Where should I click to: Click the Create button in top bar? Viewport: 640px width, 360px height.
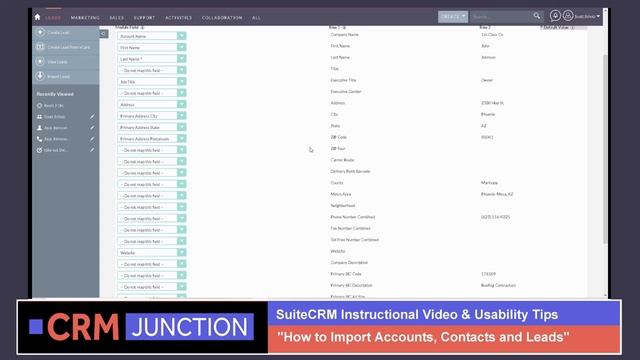tap(453, 17)
